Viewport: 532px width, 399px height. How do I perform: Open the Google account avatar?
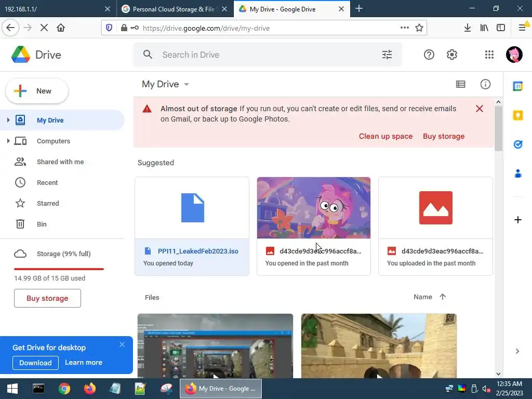pos(514,55)
